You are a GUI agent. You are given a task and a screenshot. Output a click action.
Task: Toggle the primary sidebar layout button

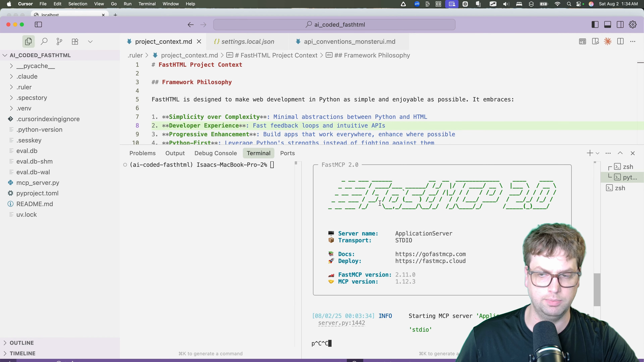tap(595, 24)
